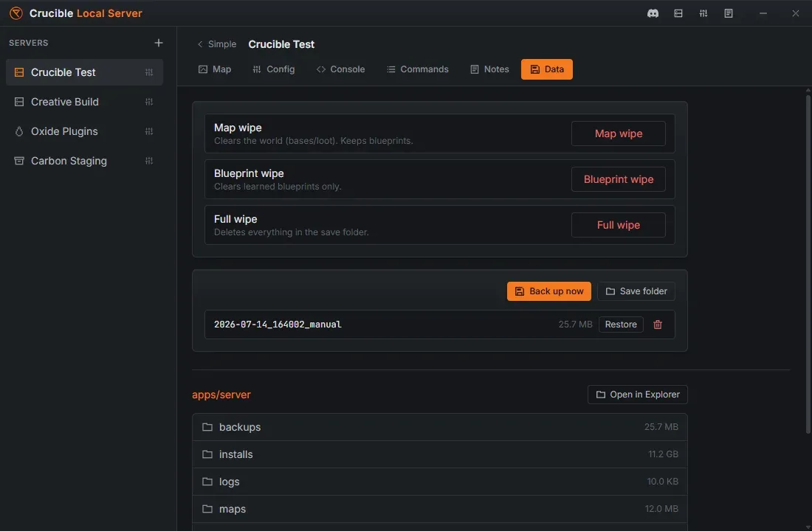Select Oxide Plugins server
812x531 pixels.
(x=84, y=131)
